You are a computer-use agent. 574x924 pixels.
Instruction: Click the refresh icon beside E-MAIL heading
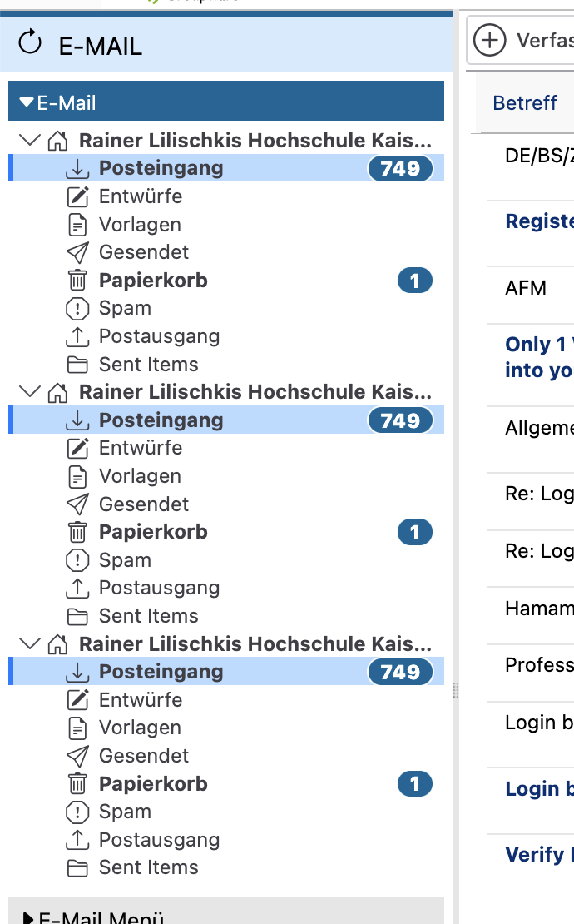(x=30, y=42)
